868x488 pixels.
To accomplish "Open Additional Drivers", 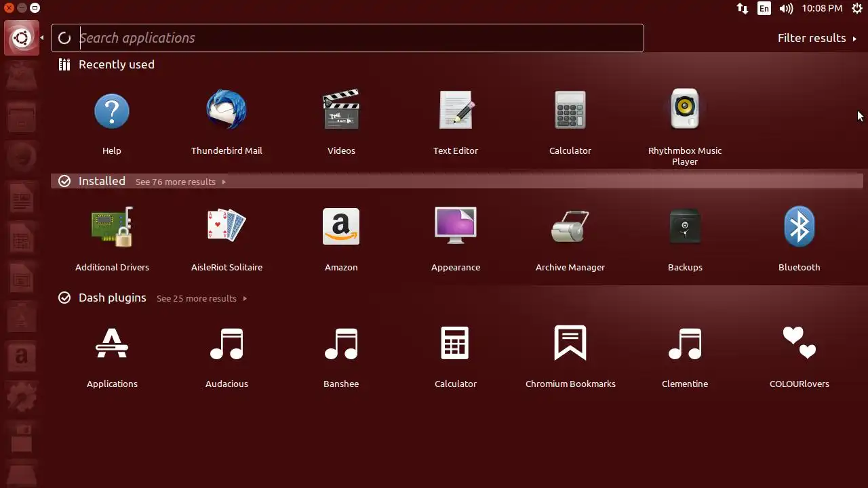I will click(x=112, y=227).
